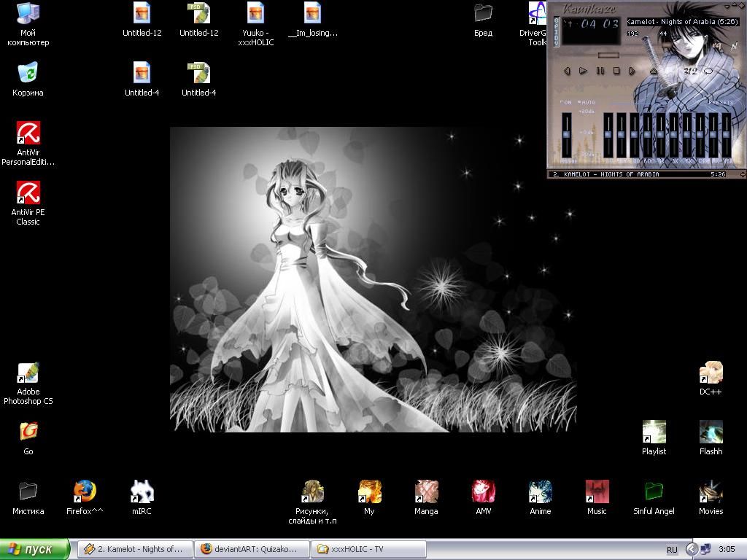Open the Корзина recycle bin icon
Screen dimensions: 747x560
click(x=28, y=79)
